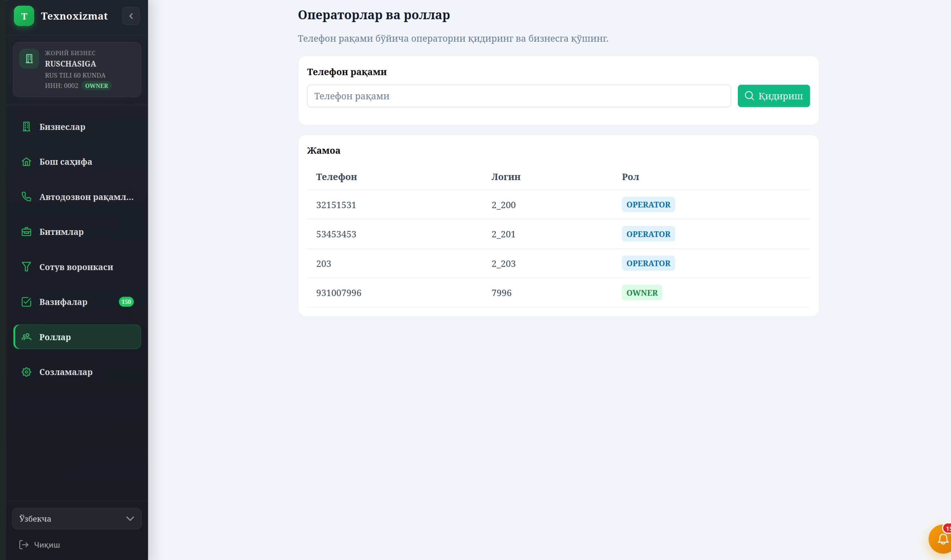Viewport: 951px width, 560px height.
Task: Click login 2_203
Action: point(503,263)
